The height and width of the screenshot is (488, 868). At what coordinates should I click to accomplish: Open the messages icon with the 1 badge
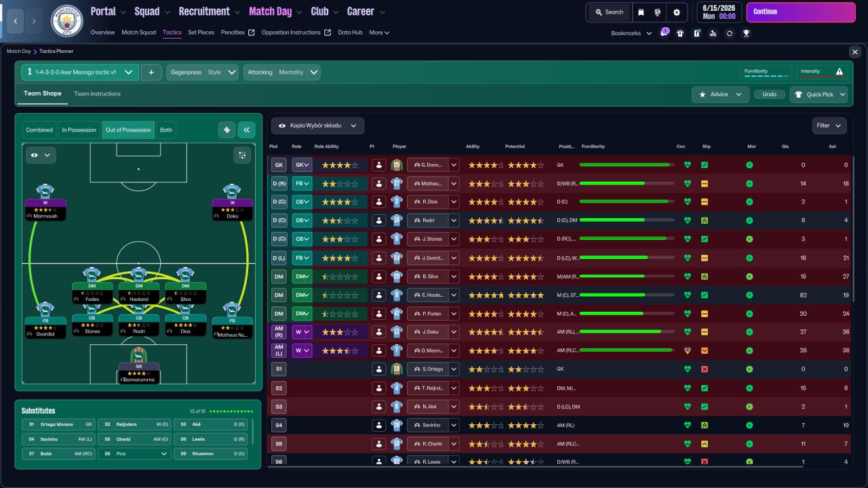pos(665,33)
